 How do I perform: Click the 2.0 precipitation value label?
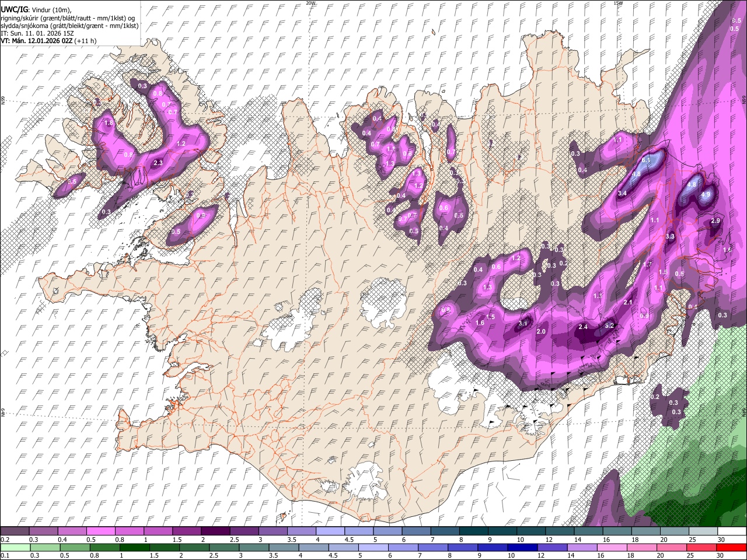tap(541, 331)
